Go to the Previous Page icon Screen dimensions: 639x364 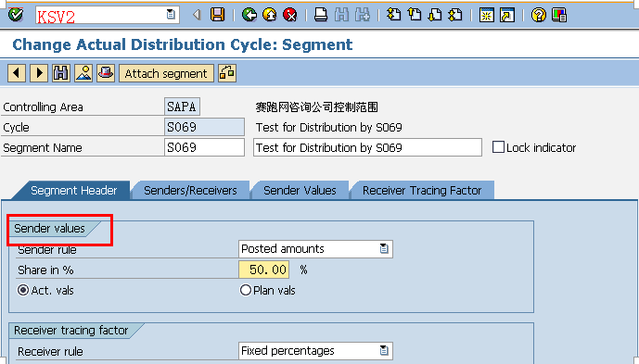coord(414,15)
